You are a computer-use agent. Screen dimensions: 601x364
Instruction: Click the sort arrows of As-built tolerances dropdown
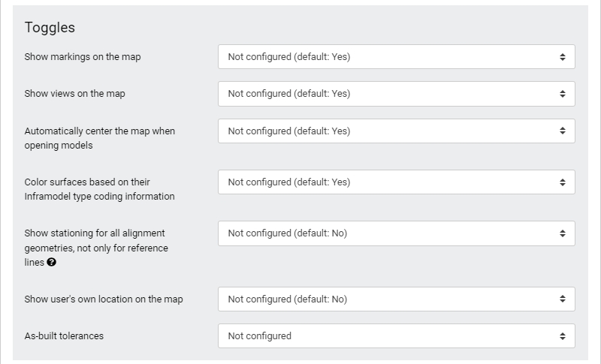562,336
